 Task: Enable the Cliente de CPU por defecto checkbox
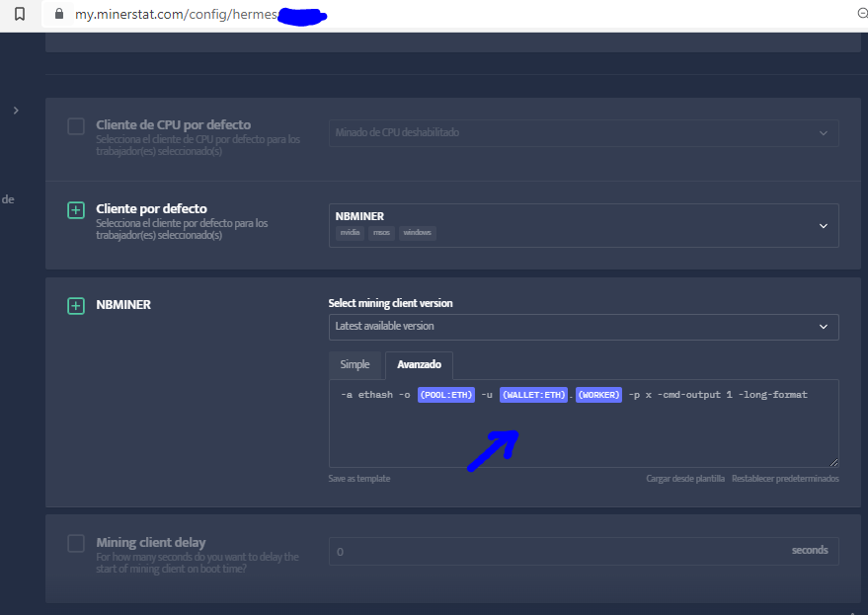[x=76, y=126]
